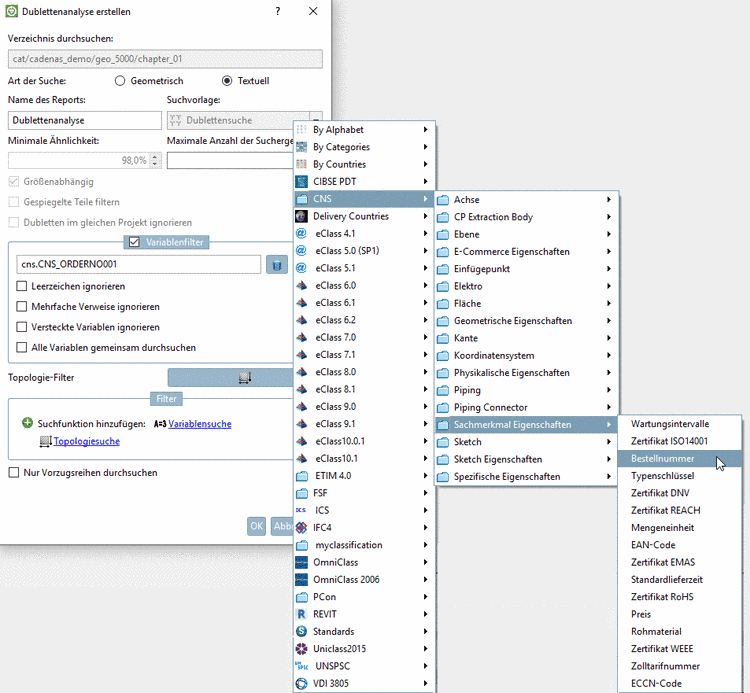Screen dimensions: 750x693
Task: Check Versteckte Variablen ignorieren
Action: (22, 327)
